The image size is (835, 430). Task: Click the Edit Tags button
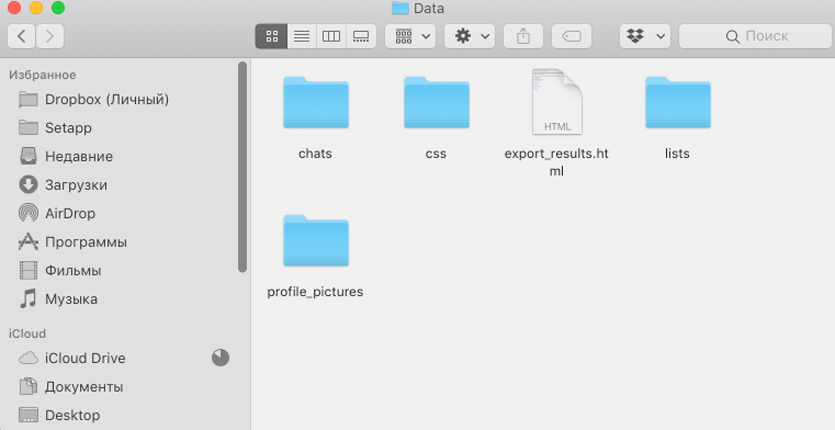pos(571,36)
